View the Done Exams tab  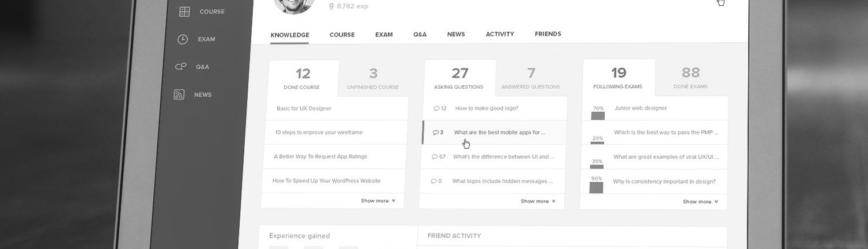click(690, 78)
